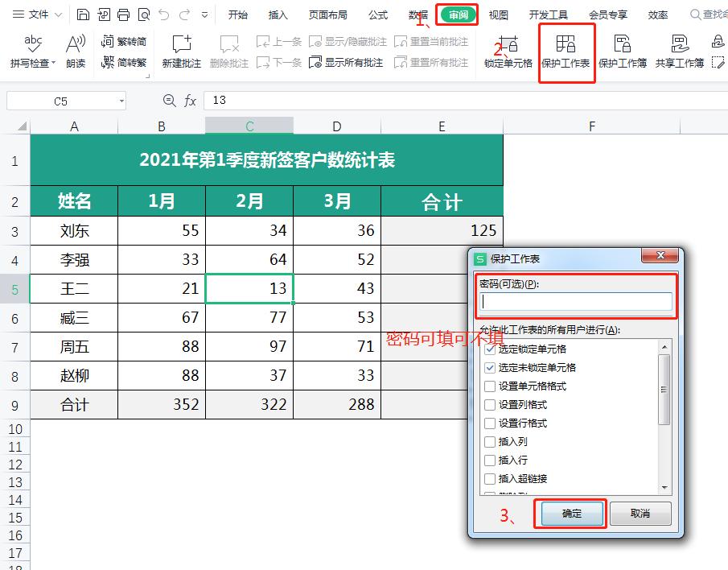This screenshot has width=728, height=570.
Task: Click cell containing 刘东
Action: (x=74, y=230)
